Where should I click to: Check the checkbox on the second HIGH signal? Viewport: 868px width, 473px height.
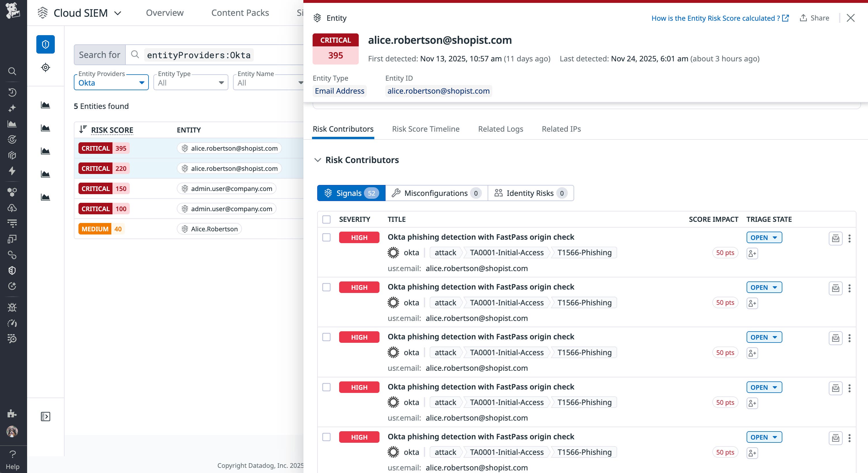326,287
